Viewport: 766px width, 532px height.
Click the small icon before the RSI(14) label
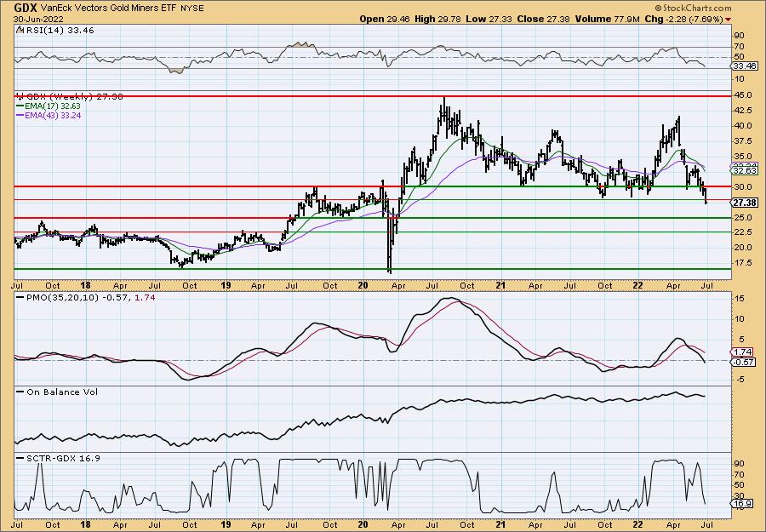coord(19,31)
